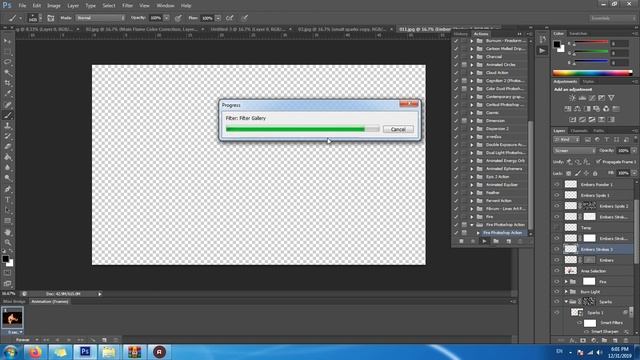Select the Lasso tool

pos(7,62)
